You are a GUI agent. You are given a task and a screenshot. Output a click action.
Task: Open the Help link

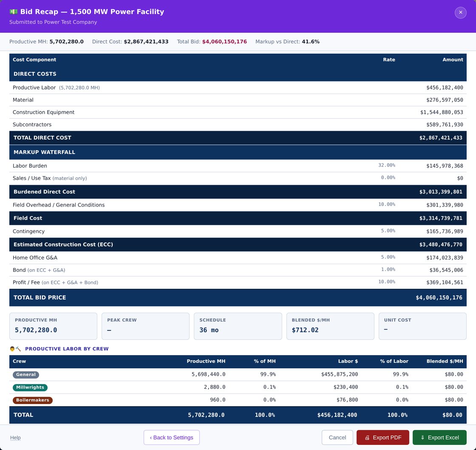[x=15, y=438]
